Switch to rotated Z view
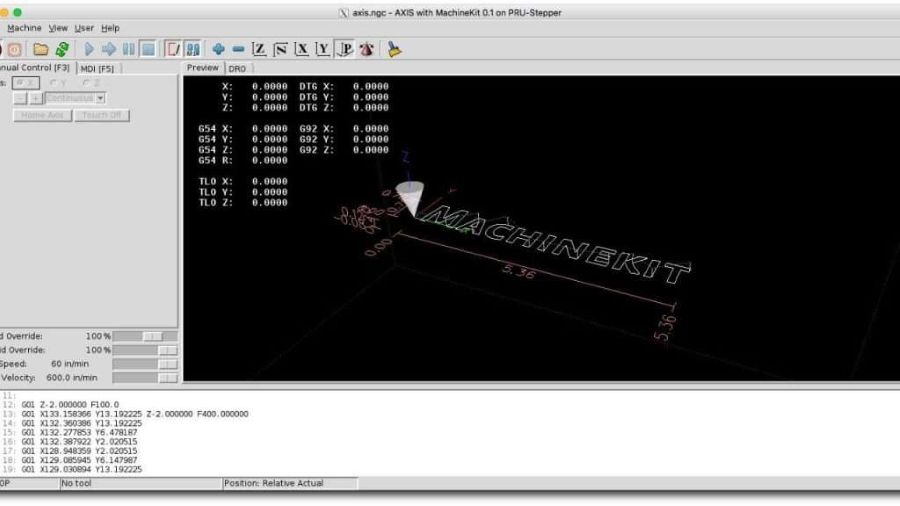900x506 pixels. pyautogui.click(x=280, y=50)
